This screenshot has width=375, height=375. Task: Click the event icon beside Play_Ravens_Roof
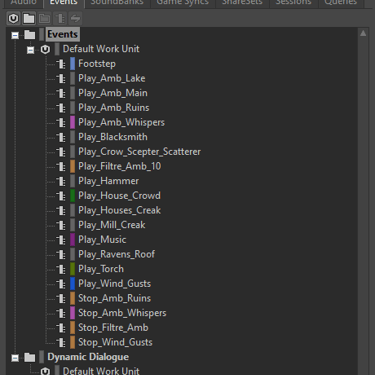pos(61,254)
